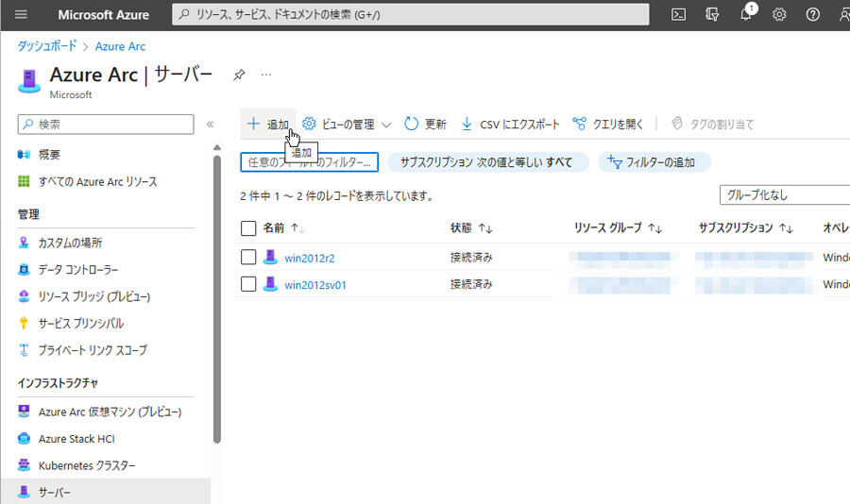Open portal settings gear

coord(779,15)
